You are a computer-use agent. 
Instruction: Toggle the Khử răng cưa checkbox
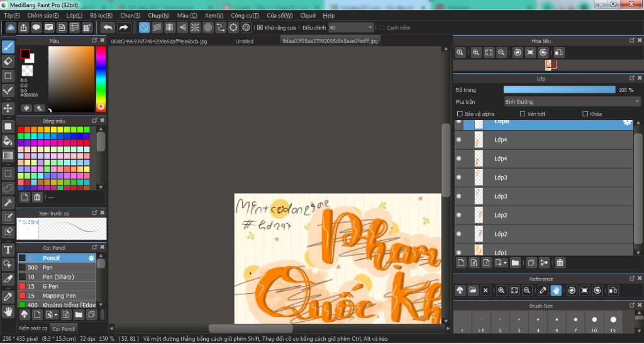pos(260,28)
